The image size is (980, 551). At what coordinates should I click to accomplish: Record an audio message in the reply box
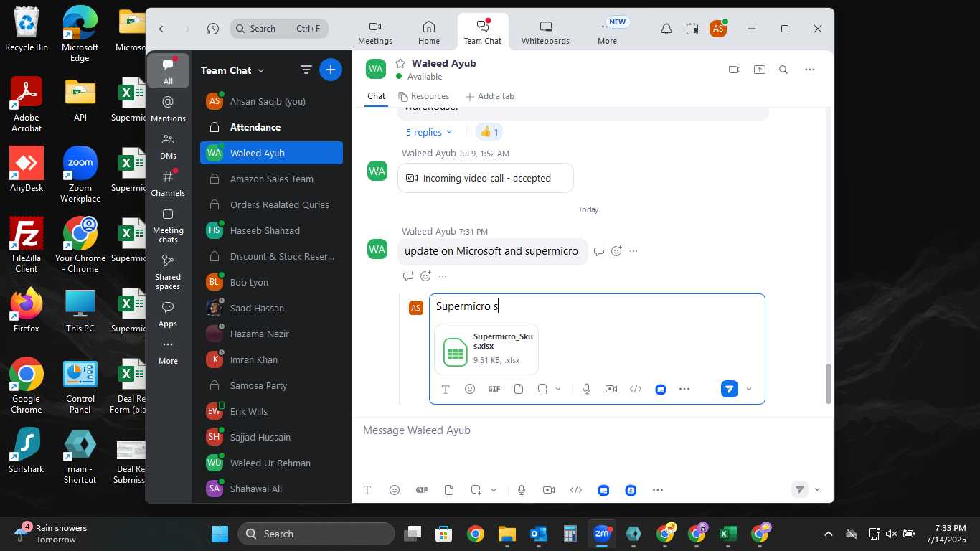(587, 389)
